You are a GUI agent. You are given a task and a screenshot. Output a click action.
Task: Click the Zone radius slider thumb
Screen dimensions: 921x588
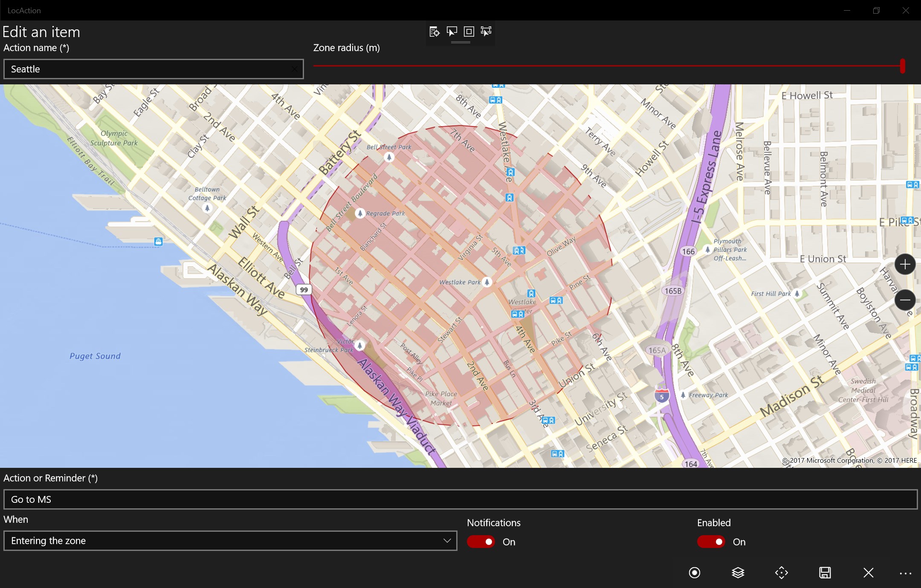click(x=902, y=66)
